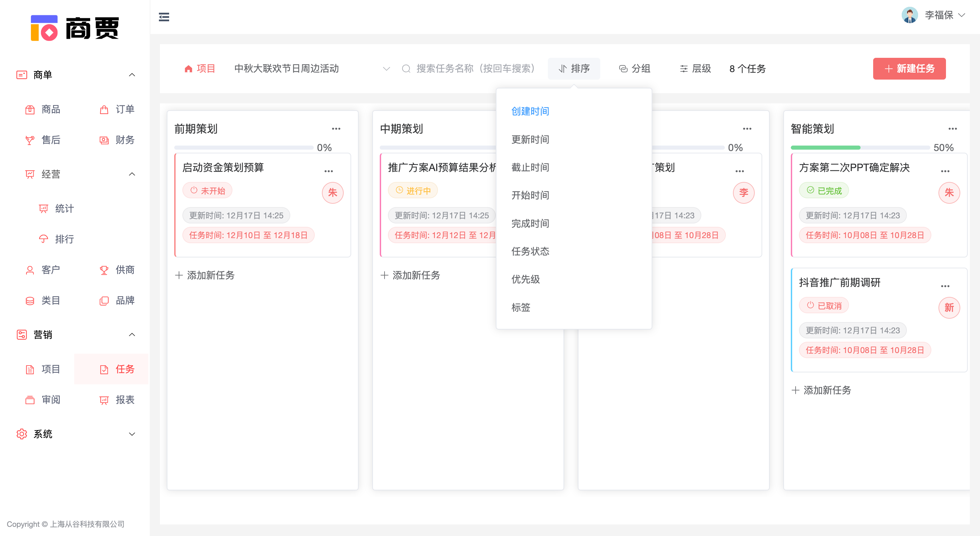The height and width of the screenshot is (536, 980).
Task: Open more options on the 前期策划 column
Action: (x=336, y=129)
